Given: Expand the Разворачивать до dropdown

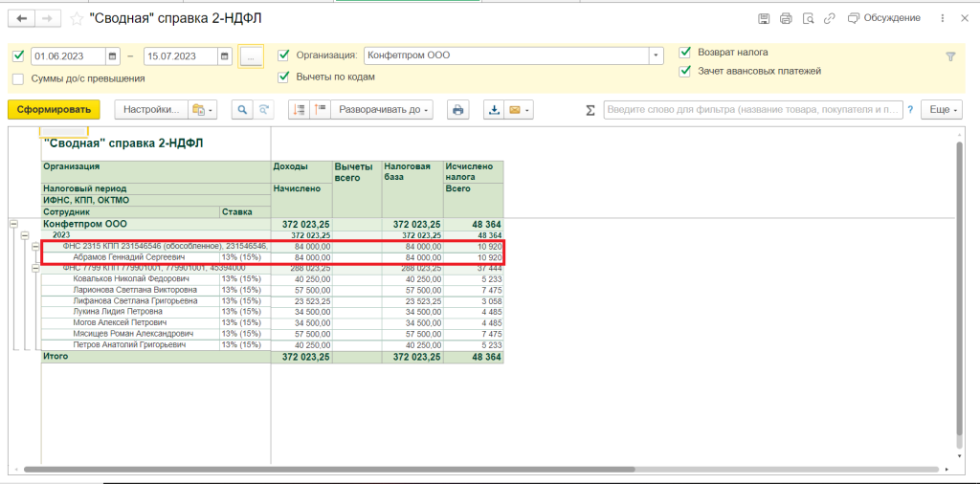Looking at the screenshot, I should coord(383,110).
